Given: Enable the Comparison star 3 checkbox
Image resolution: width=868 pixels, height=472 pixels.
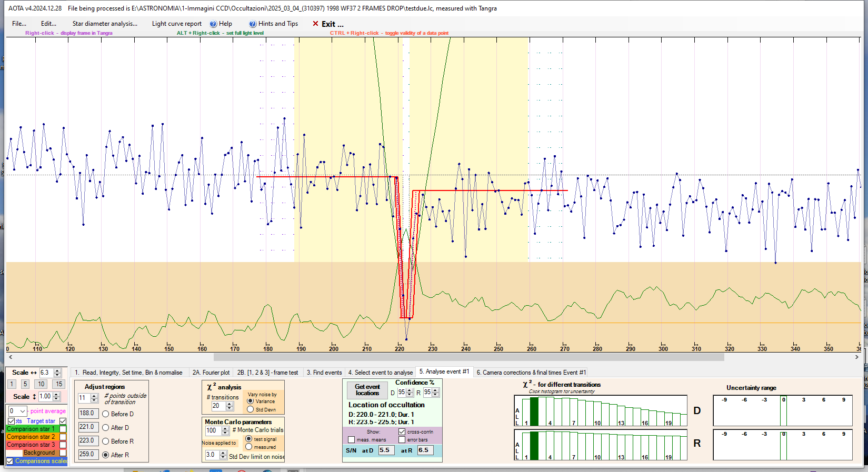Looking at the screenshot, I should (x=63, y=445).
